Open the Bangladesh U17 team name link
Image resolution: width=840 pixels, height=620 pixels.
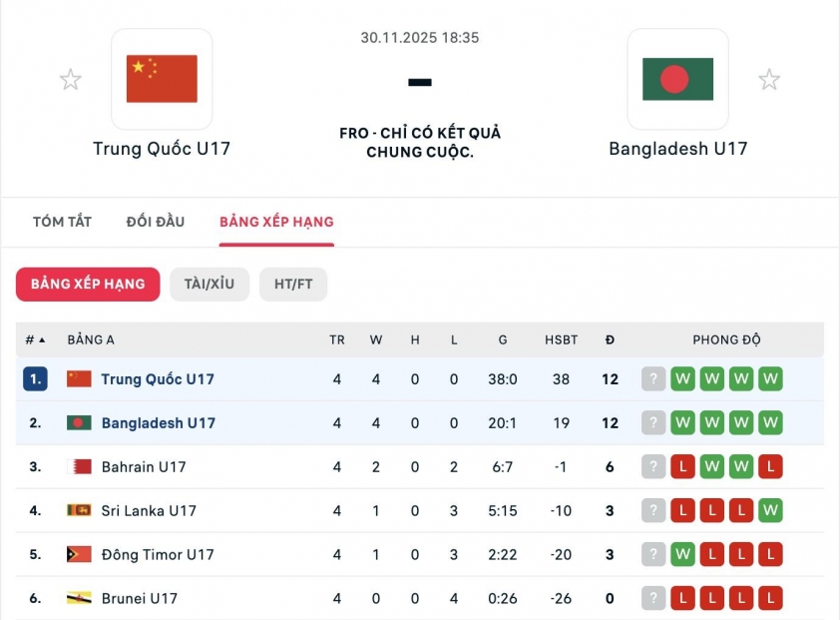click(x=158, y=422)
